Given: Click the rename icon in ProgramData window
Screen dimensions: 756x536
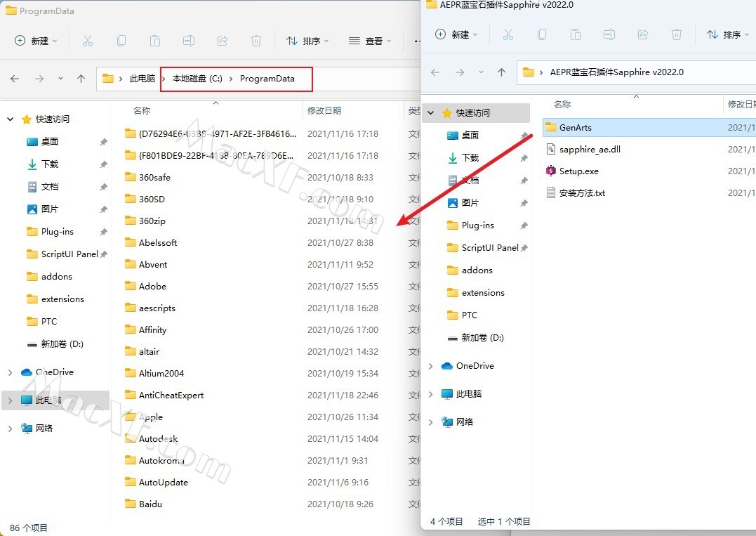Looking at the screenshot, I should (x=189, y=41).
